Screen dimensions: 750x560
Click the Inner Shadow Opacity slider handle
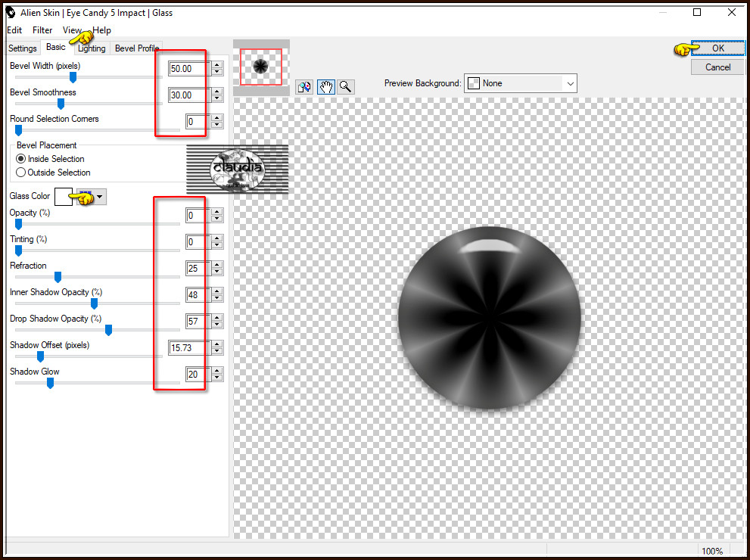pos(95,303)
